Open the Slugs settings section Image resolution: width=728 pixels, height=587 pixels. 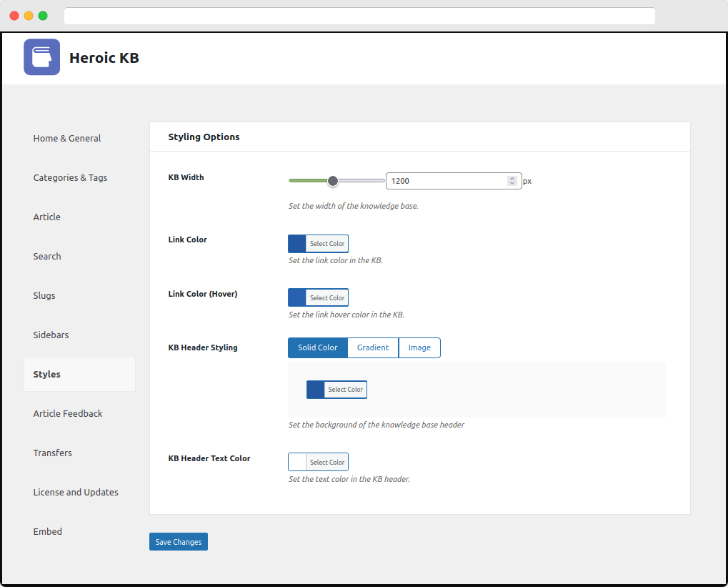[x=44, y=296]
